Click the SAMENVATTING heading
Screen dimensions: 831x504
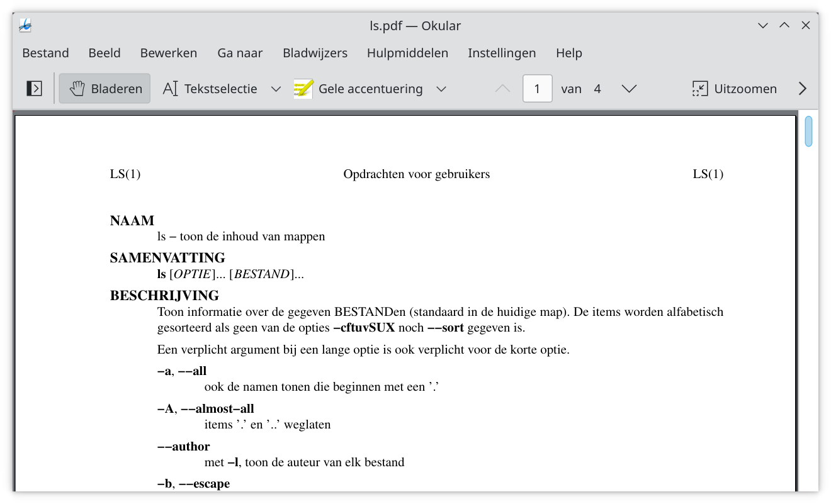[167, 258]
